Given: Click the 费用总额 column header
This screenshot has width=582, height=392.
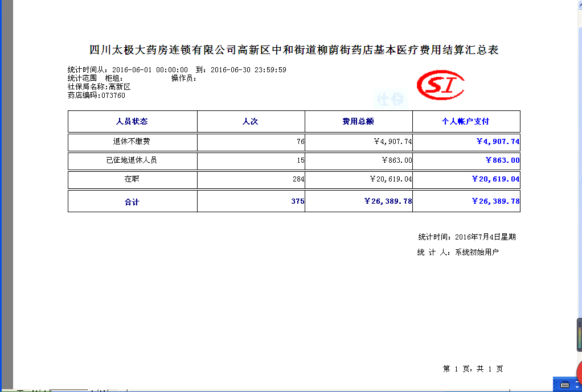Looking at the screenshot, I should coord(358,121).
